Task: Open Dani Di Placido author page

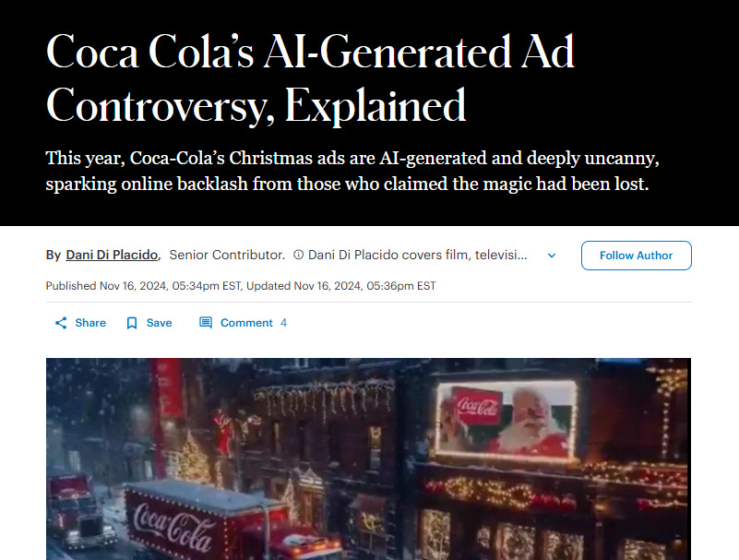Action: [x=112, y=255]
